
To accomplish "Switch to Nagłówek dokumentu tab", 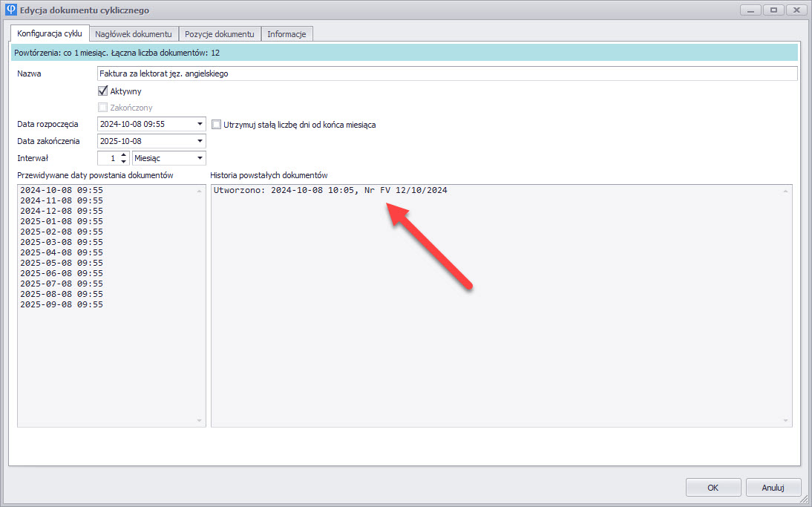I will 134,34.
